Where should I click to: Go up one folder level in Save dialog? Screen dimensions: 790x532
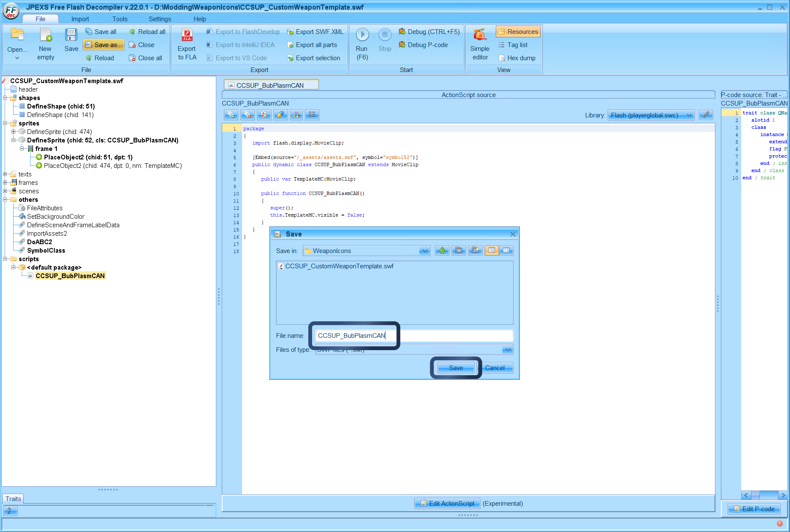coord(442,251)
